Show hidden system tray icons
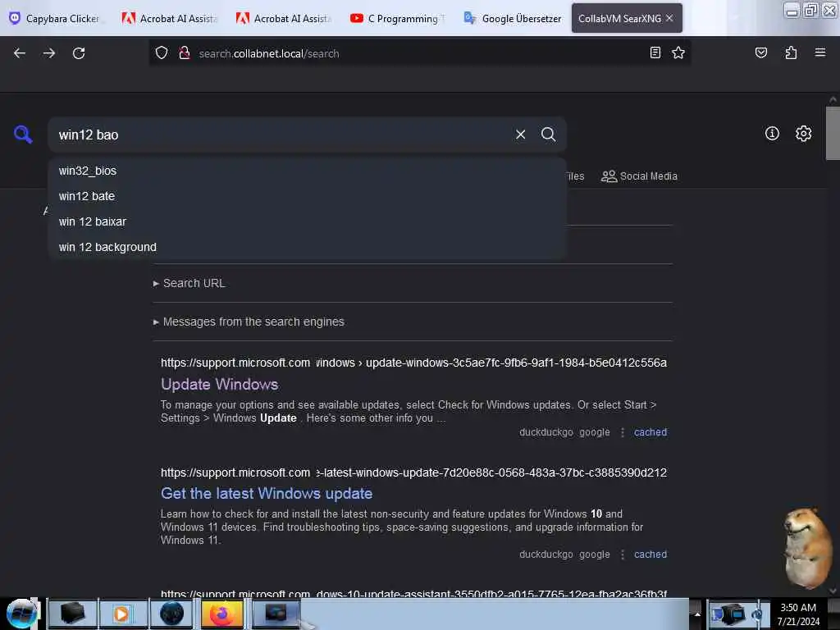 pos(697,614)
